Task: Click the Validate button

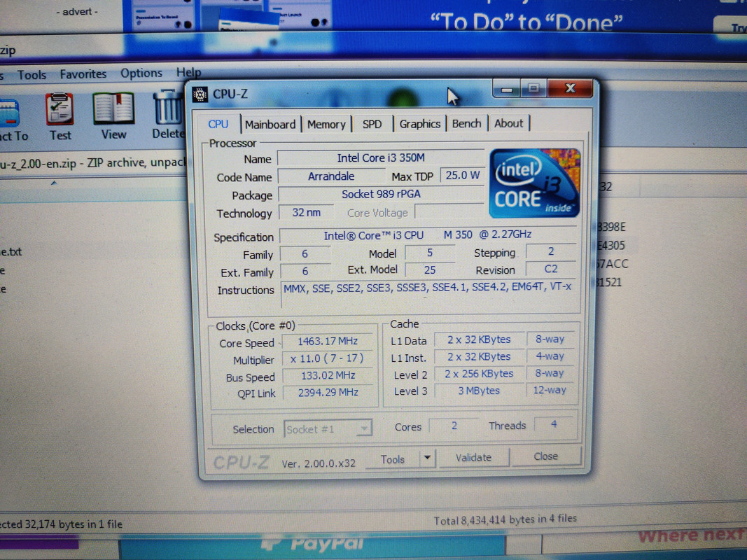Action: [473, 458]
